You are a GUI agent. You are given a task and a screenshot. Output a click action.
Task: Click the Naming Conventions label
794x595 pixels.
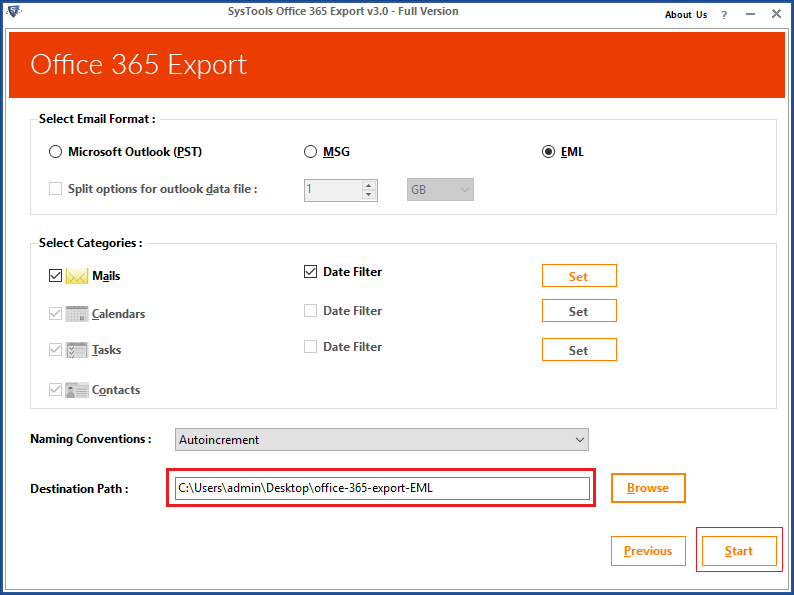[x=91, y=439]
